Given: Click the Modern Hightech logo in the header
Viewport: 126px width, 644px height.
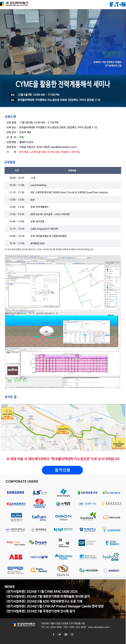Looking at the screenshot, I should pos(14,4).
